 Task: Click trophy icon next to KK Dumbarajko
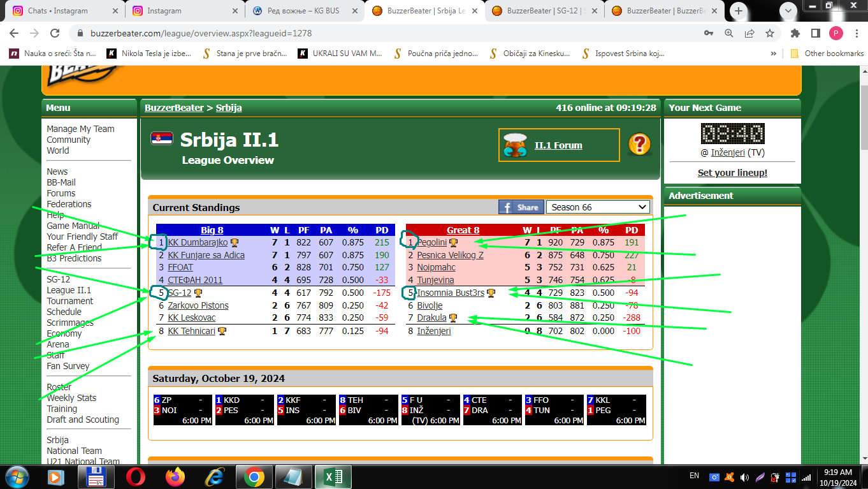(235, 243)
